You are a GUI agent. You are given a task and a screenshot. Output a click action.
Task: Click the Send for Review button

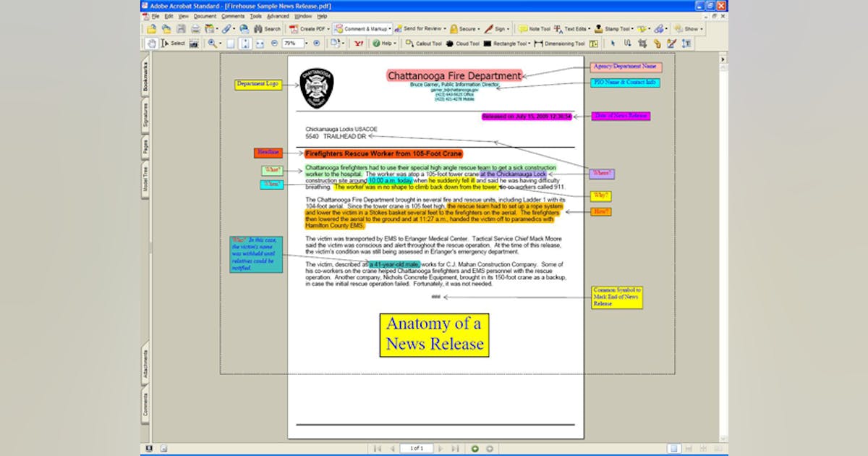pyautogui.click(x=420, y=29)
